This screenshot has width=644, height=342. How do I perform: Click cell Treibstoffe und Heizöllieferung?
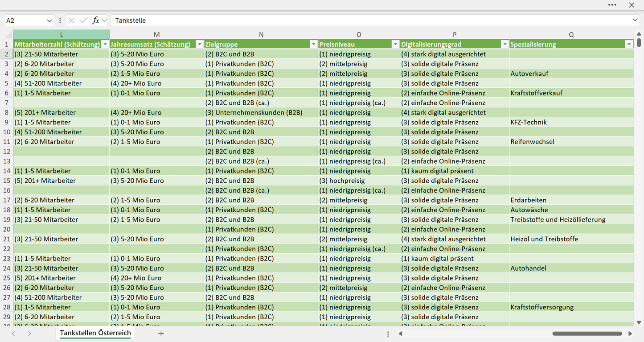571,219
